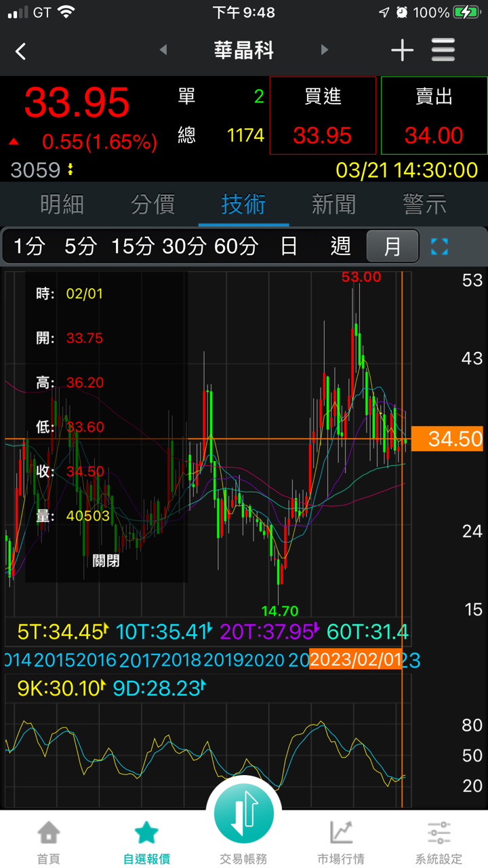Tap the open price 33.75 in overlay
The height and width of the screenshot is (868, 488).
[x=85, y=338]
